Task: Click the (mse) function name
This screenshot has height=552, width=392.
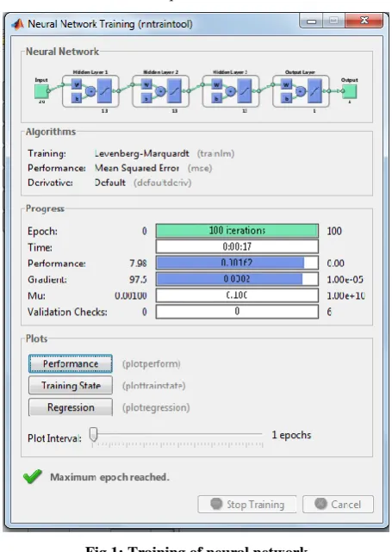Action: pos(200,168)
